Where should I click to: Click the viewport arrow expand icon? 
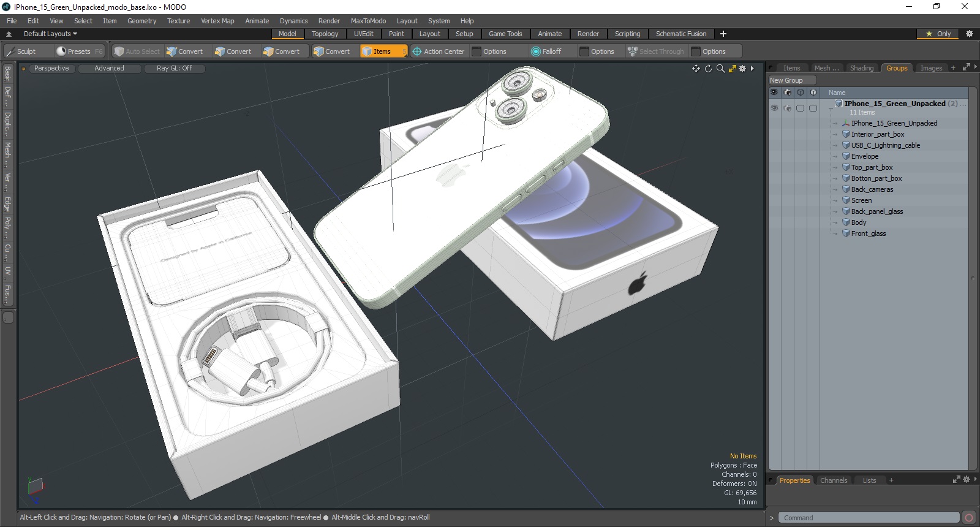(x=753, y=69)
